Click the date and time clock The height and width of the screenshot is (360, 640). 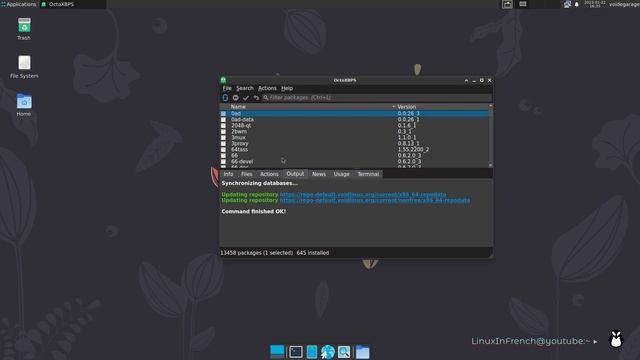point(594,4)
